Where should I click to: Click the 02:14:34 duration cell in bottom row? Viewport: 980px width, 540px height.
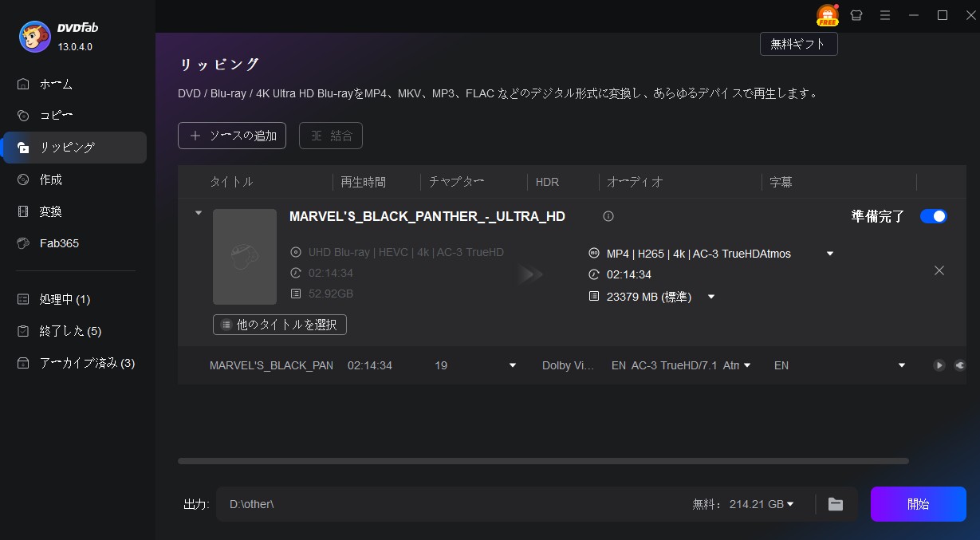pyautogui.click(x=370, y=365)
